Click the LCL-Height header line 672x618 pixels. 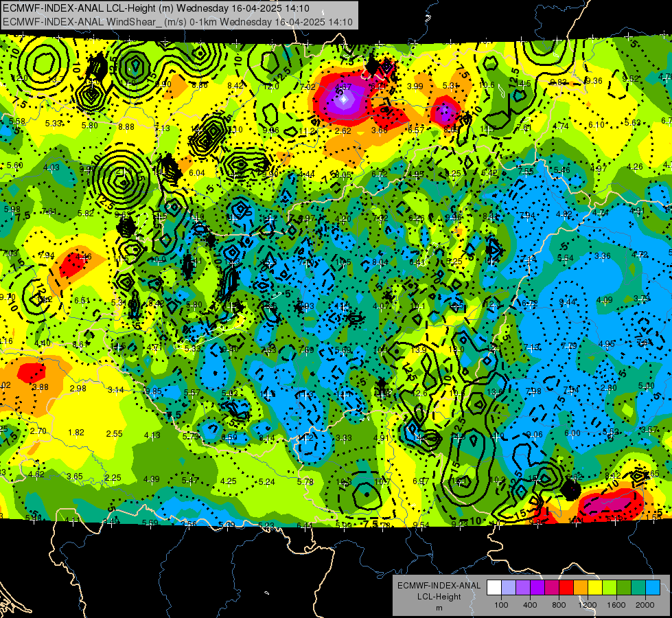(x=156, y=8)
